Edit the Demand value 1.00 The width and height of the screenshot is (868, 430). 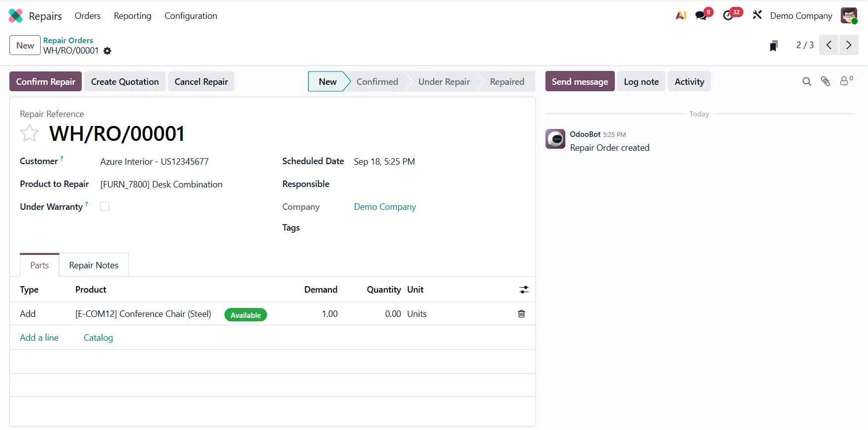tap(329, 314)
